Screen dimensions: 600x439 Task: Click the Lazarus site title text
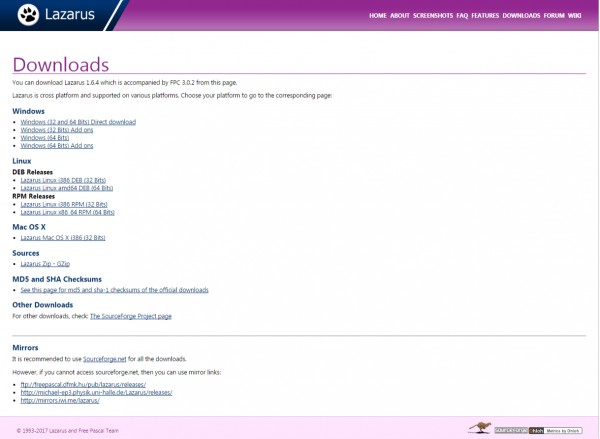pos(70,15)
